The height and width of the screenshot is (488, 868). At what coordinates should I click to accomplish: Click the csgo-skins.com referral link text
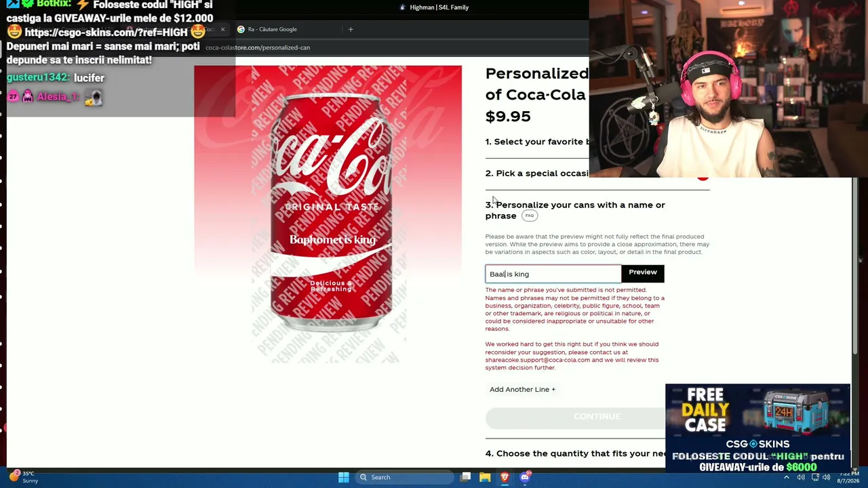coord(106,33)
